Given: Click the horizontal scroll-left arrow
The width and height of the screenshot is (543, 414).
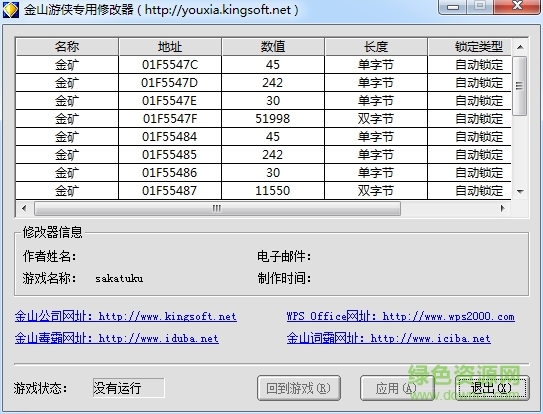Looking at the screenshot, I should point(24,208).
